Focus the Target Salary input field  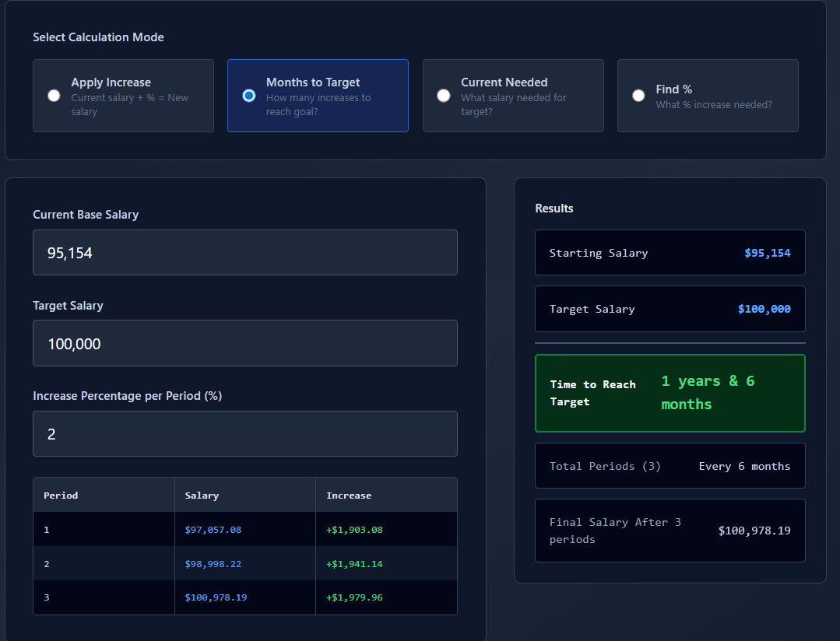(244, 343)
